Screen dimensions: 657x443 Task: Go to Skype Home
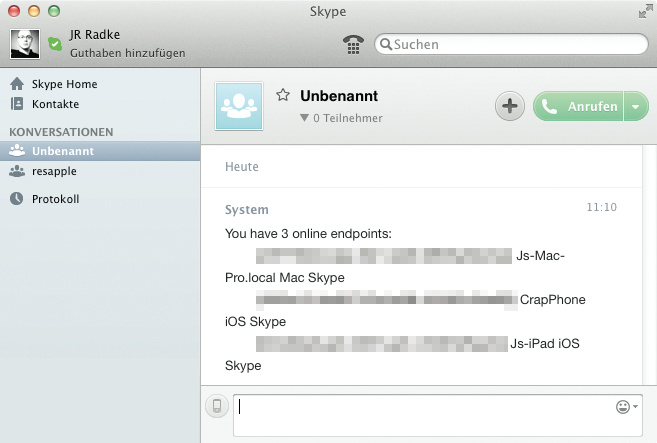coord(64,84)
